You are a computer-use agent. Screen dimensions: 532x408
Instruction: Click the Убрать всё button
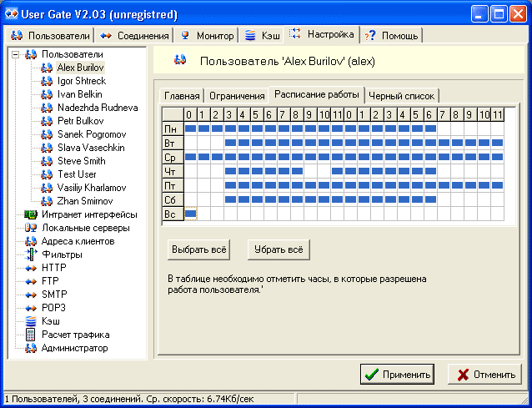pyautogui.click(x=279, y=249)
